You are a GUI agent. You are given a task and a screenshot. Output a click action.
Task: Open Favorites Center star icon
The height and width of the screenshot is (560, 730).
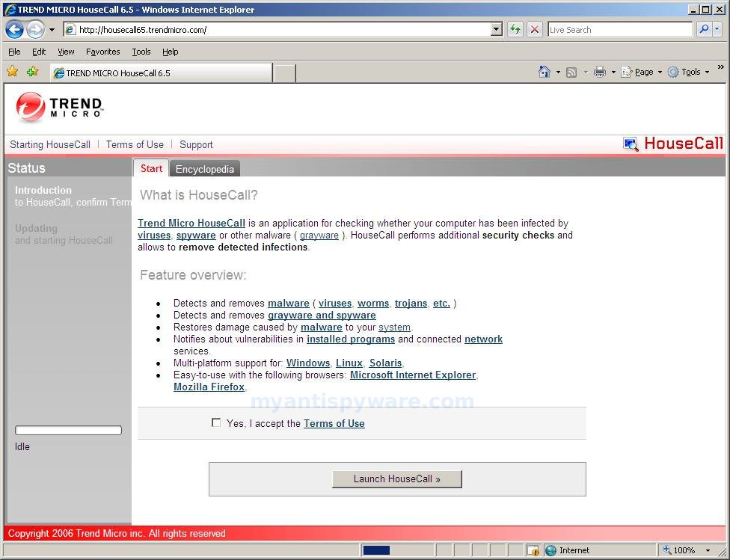click(13, 72)
